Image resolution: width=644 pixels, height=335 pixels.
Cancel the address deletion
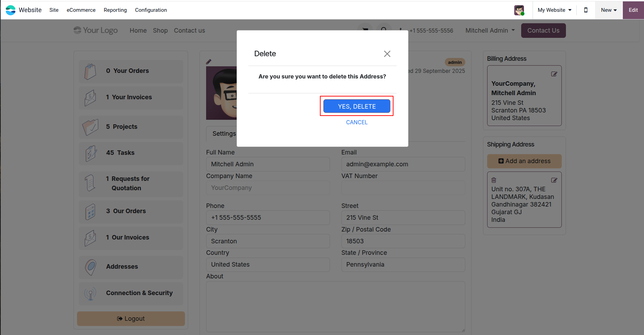pos(357,122)
